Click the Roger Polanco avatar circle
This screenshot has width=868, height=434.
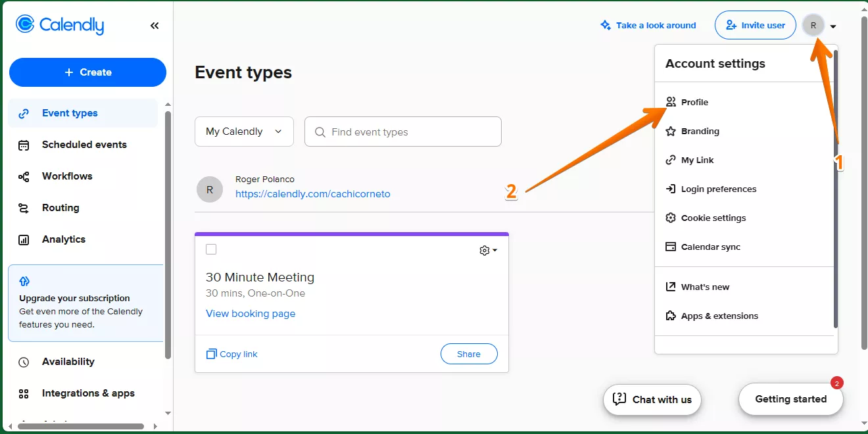(x=210, y=189)
